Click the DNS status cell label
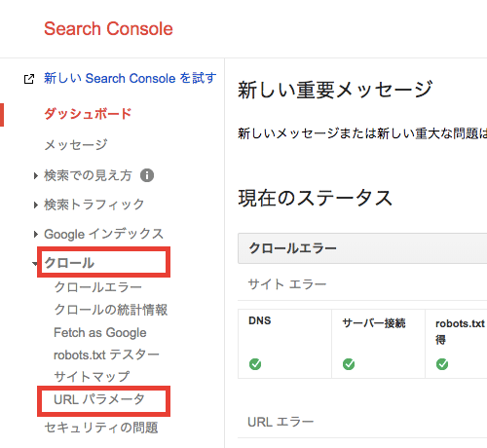 click(260, 320)
